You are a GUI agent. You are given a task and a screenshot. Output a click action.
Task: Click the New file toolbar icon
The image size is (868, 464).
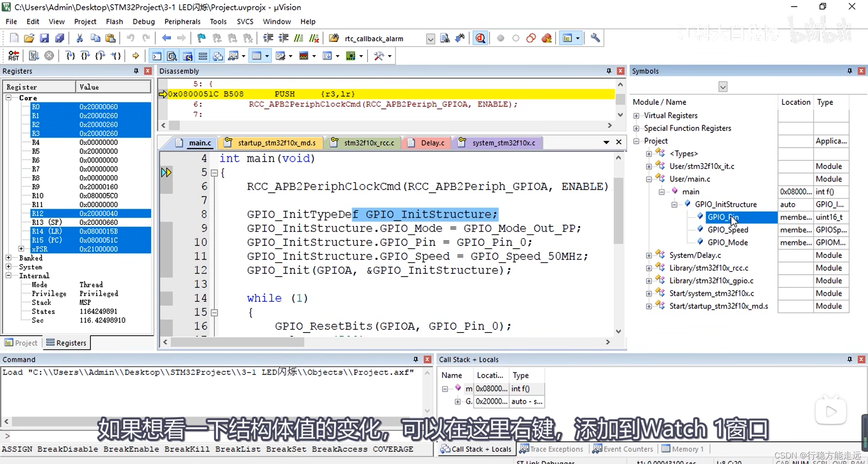tap(14, 38)
